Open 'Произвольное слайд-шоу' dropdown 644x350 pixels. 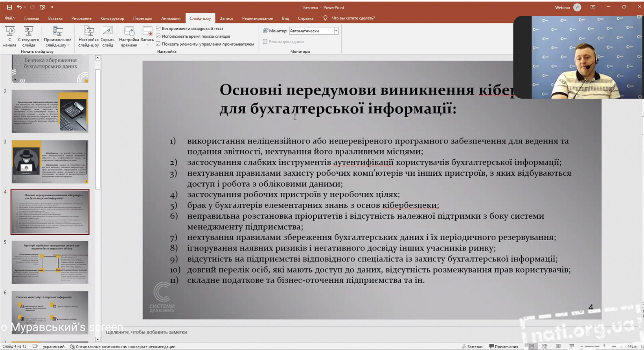pos(58,37)
